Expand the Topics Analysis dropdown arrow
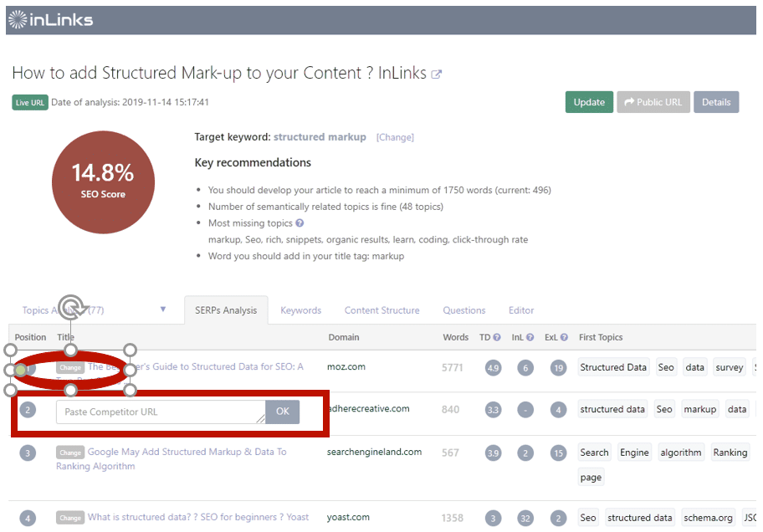 point(163,309)
